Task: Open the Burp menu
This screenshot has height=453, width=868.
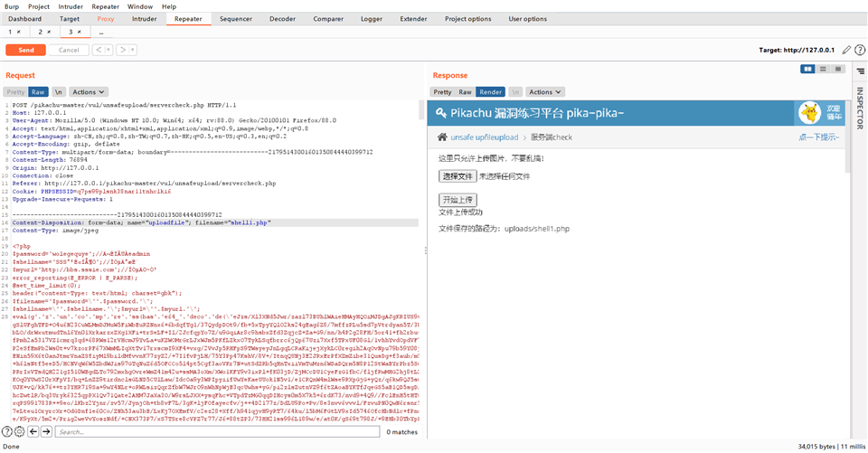Action: (x=12, y=6)
